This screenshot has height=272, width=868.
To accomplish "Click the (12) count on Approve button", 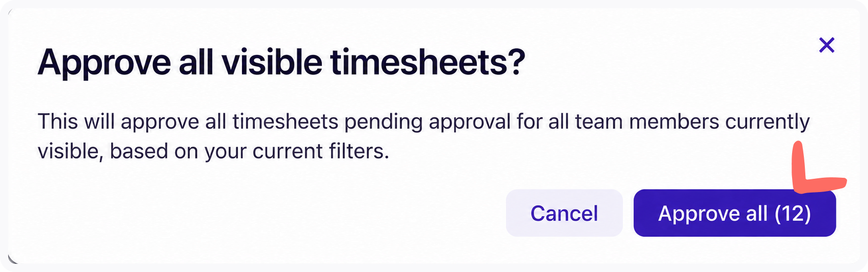I will click(x=793, y=213).
